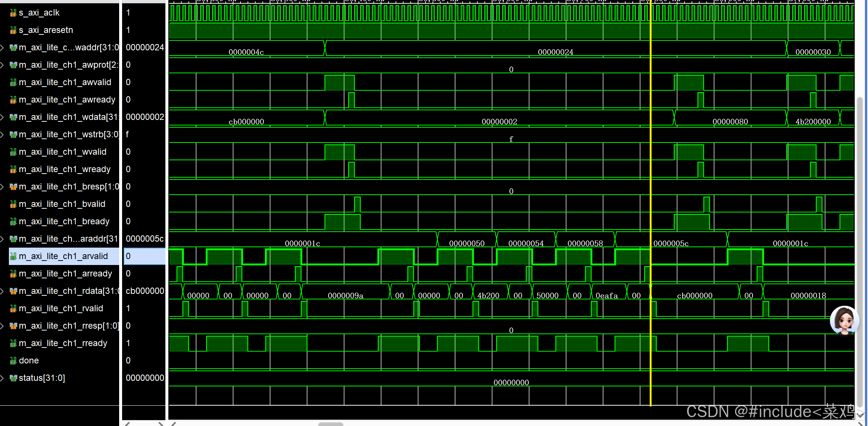This screenshot has height=426, width=868.
Task: Click the awprot bus icon
Action: point(13,65)
